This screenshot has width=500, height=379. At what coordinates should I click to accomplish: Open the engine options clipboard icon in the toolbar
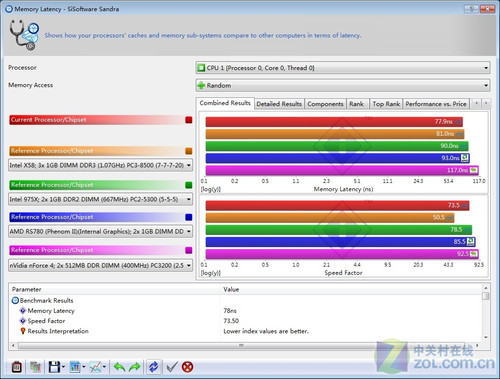(x=17, y=367)
